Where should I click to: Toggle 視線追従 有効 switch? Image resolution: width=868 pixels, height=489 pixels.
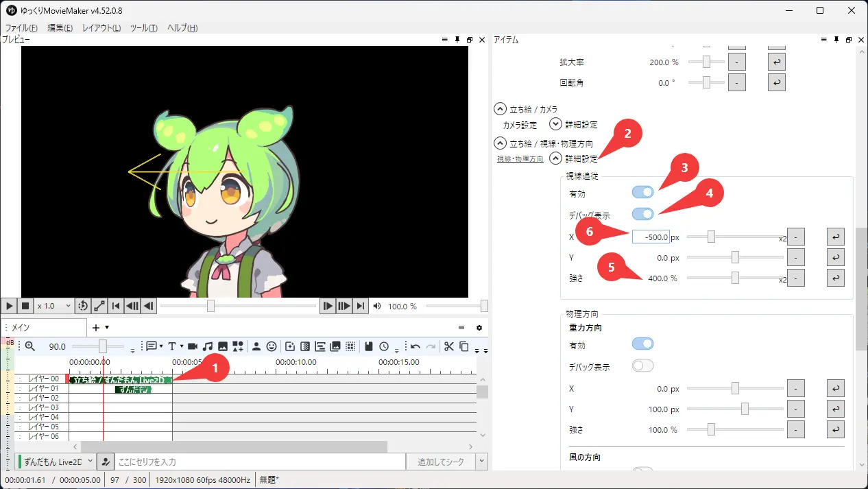(x=642, y=193)
